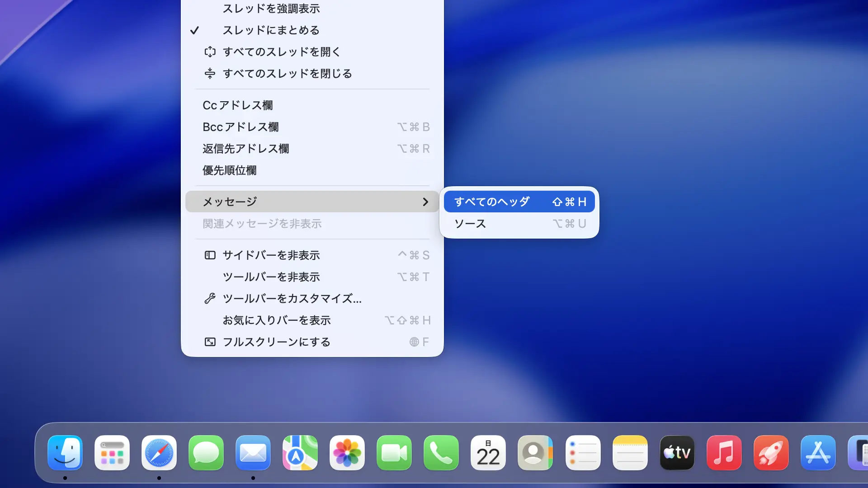Launch Music app from the Dock
This screenshot has height=488, width=868.
pos(724,453)
